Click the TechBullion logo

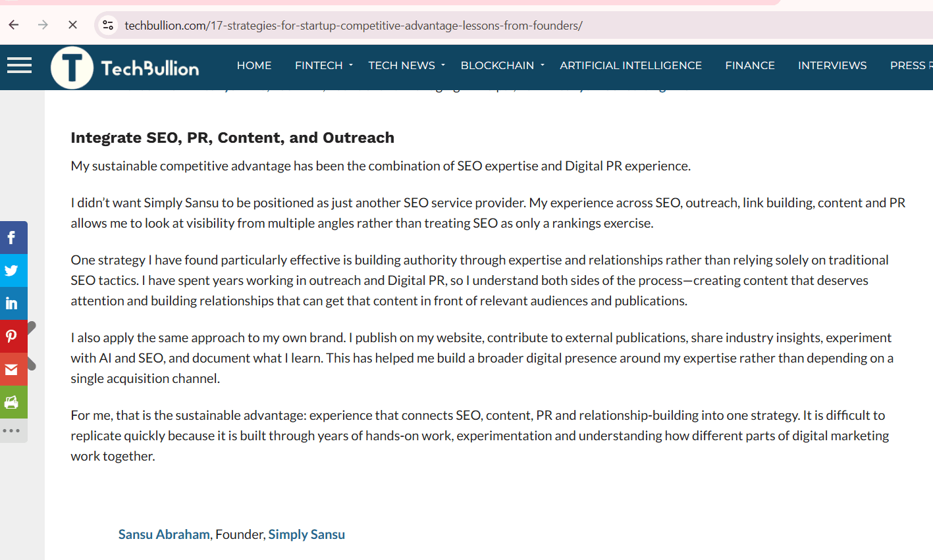125,68
